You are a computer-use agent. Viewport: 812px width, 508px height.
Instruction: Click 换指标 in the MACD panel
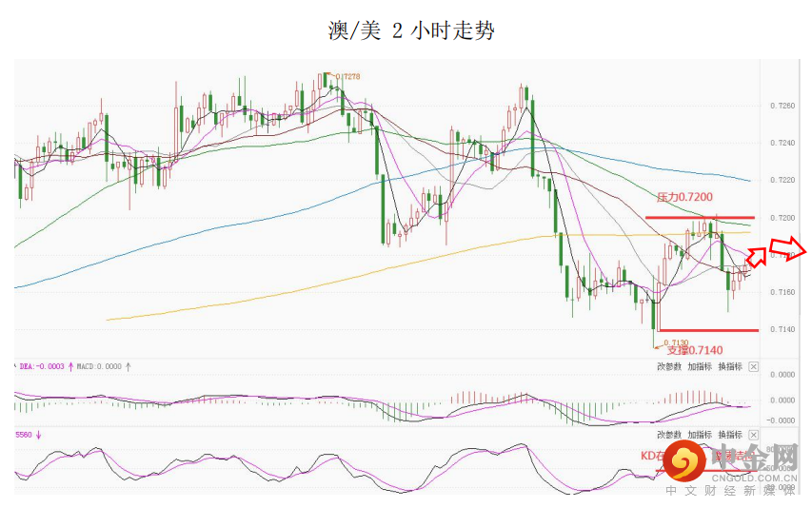[x=729, y=366]
